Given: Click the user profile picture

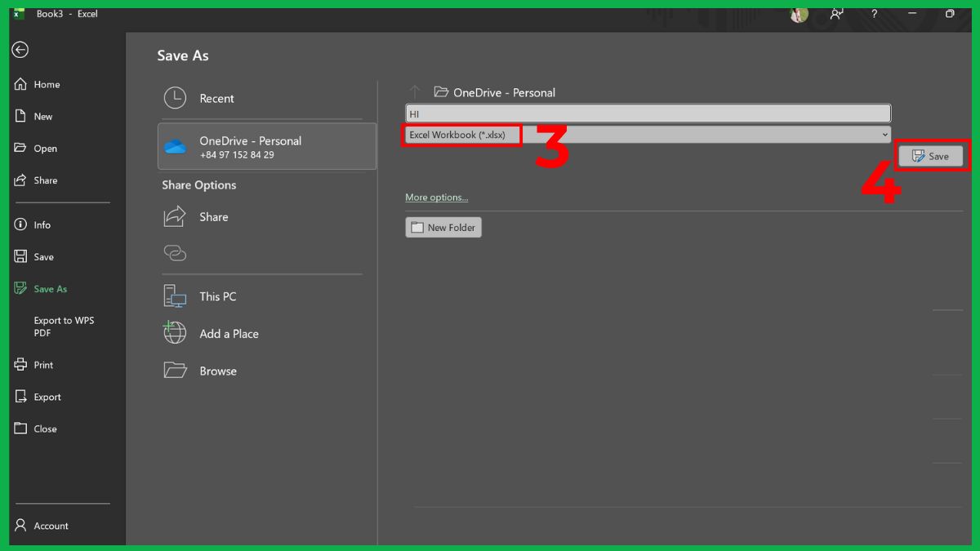Looking at the screenshot, I should click(x=799, y=14).
